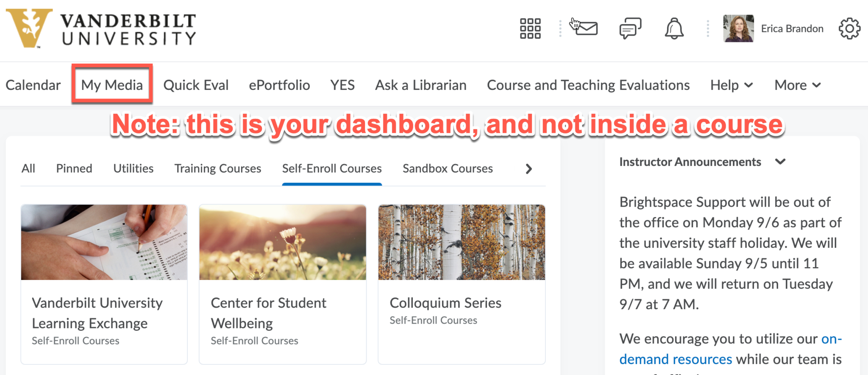The height and width of the screenshot is (375, 868).
Task: Switch to the Sandbox Courses tab
Action: [447, 168]
